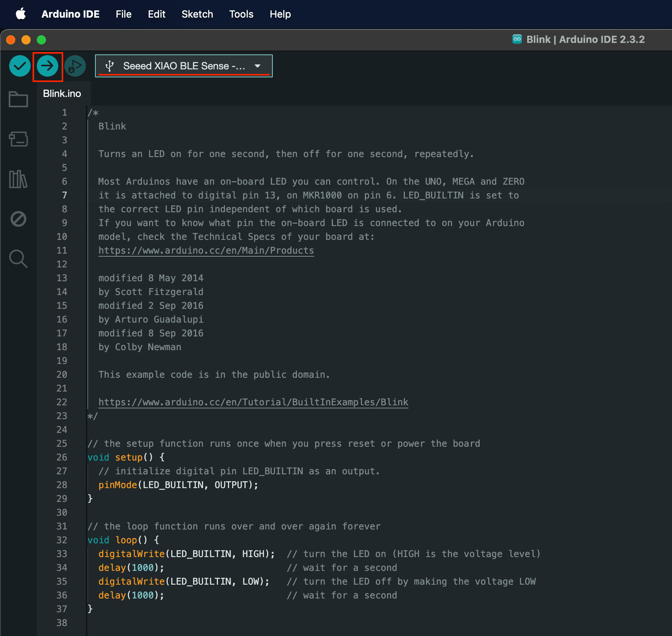
Task: Open the File menu
Action: click(124, 14)
